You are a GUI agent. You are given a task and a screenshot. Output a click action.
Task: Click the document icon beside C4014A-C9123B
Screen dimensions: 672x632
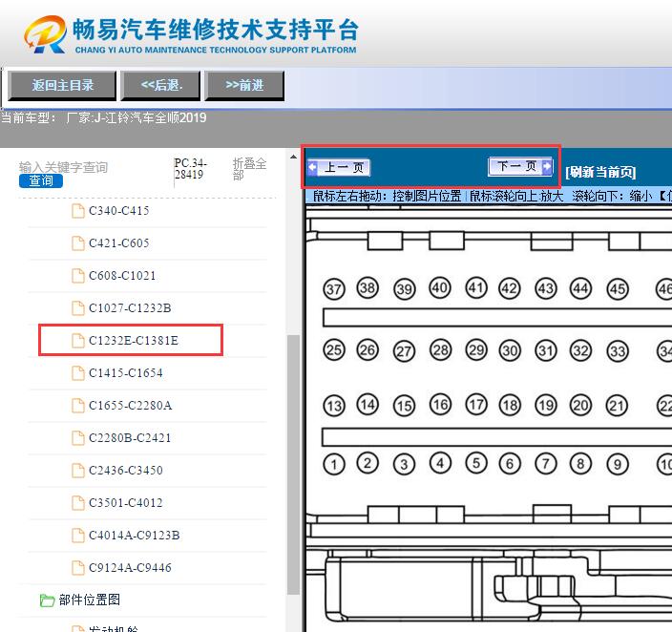tap(78, 535)
